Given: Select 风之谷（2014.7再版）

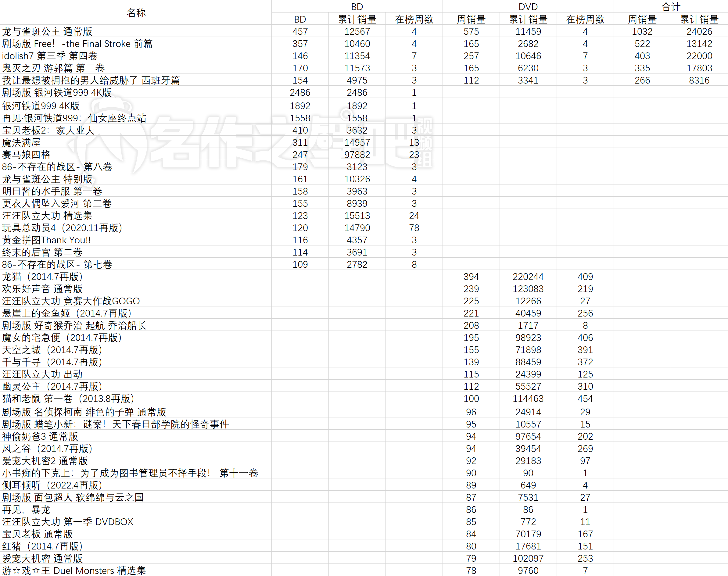Looking at the screenshot, I should point(48,449).
